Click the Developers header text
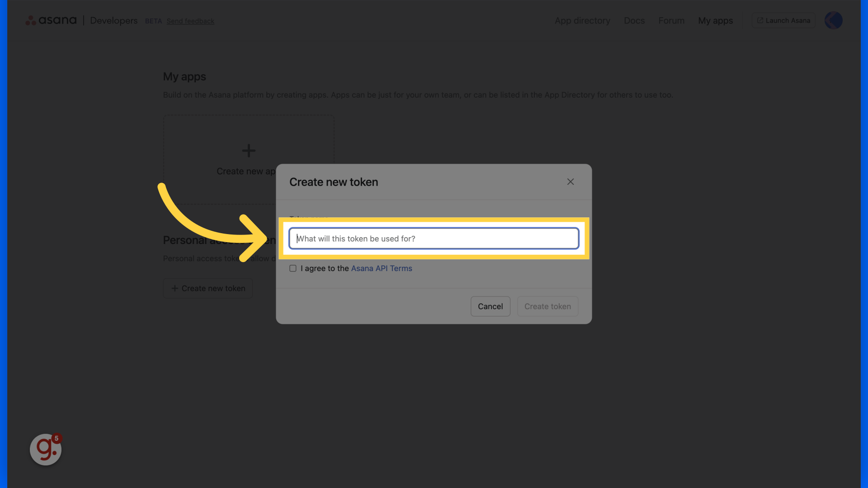 (x=113, y=21)
